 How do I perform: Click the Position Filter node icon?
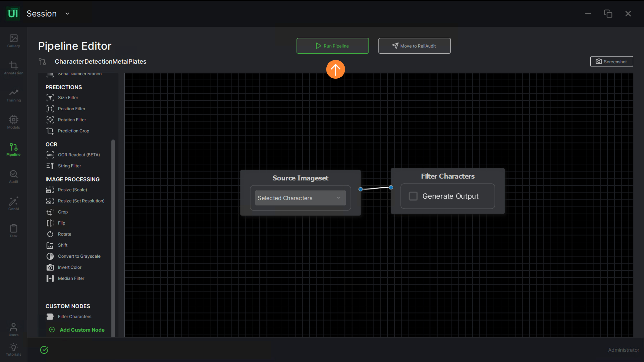point(50,109)
